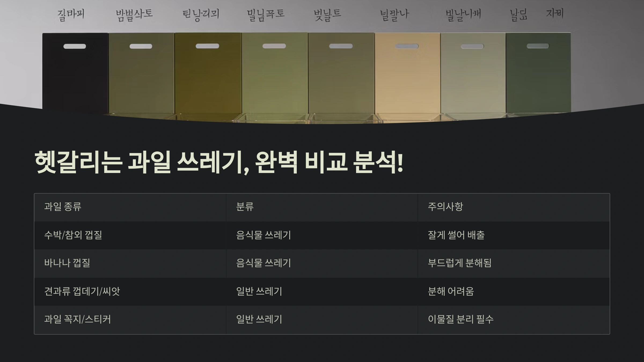Click the 분류 column header
Viewport: 644px width, 362px height.
[x=245, y=207]
